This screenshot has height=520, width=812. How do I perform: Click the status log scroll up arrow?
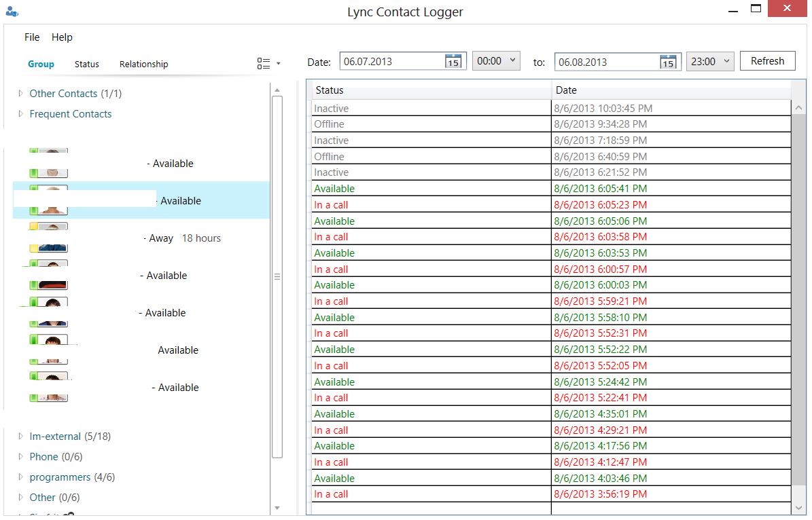point(798,108)
